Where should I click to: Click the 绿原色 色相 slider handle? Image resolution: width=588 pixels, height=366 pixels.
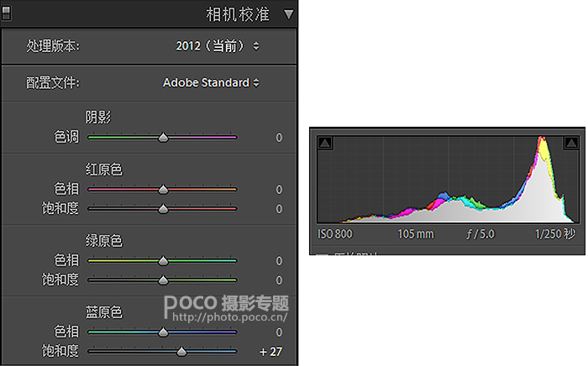click(163, 261)
